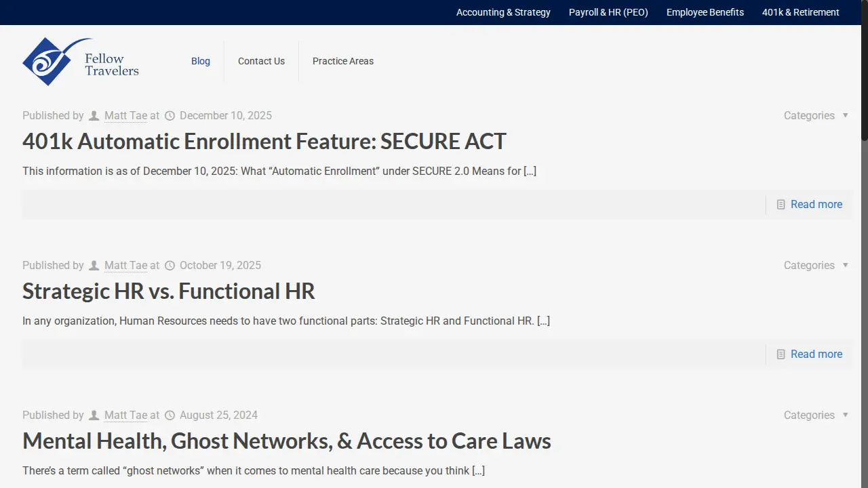
Task: Click the page's vertical scrollbar thumb
Action: pos(865,70)
